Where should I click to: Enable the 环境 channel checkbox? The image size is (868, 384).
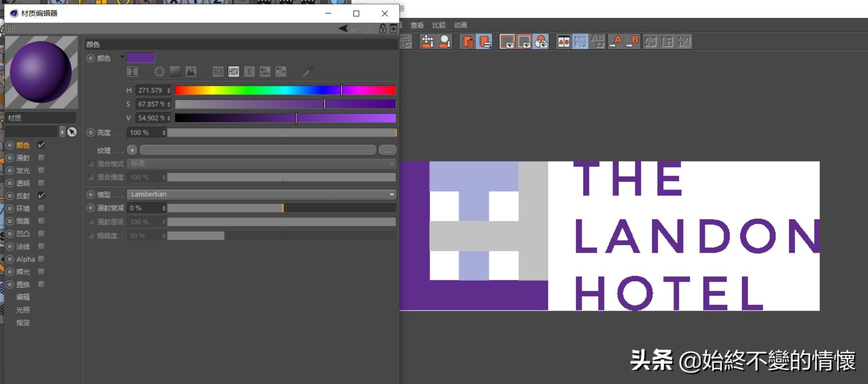42,208
